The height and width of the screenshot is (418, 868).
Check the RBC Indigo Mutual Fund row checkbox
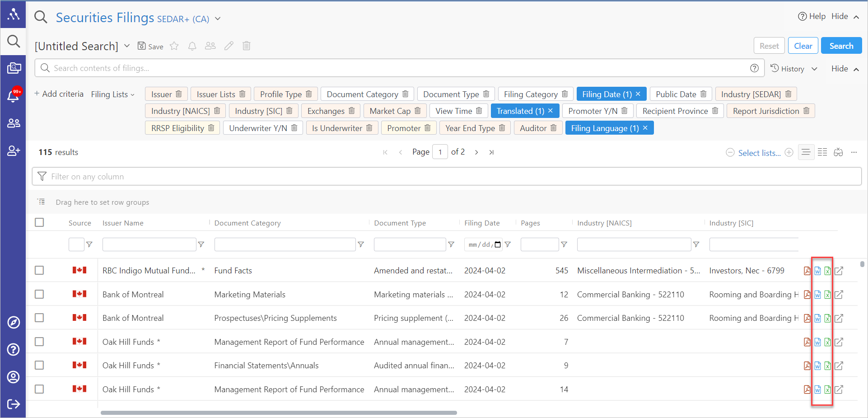(x=40, y=270)
